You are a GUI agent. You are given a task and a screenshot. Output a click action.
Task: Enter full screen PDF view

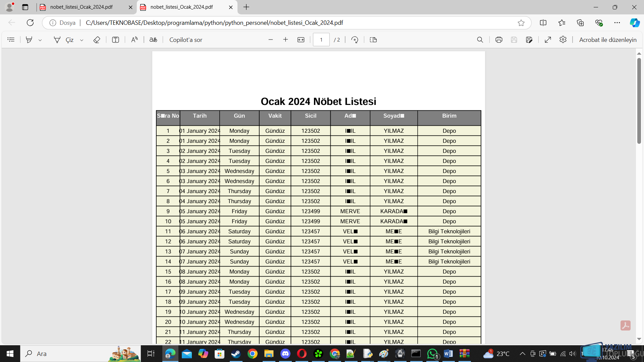(x=548, y=40)
